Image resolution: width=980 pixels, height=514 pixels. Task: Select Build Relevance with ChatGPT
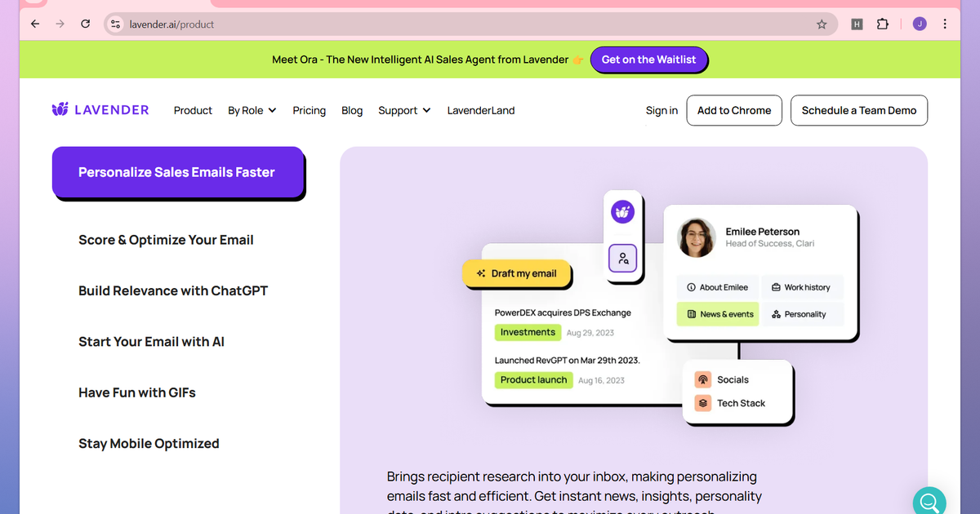click(x=173, y=290)
